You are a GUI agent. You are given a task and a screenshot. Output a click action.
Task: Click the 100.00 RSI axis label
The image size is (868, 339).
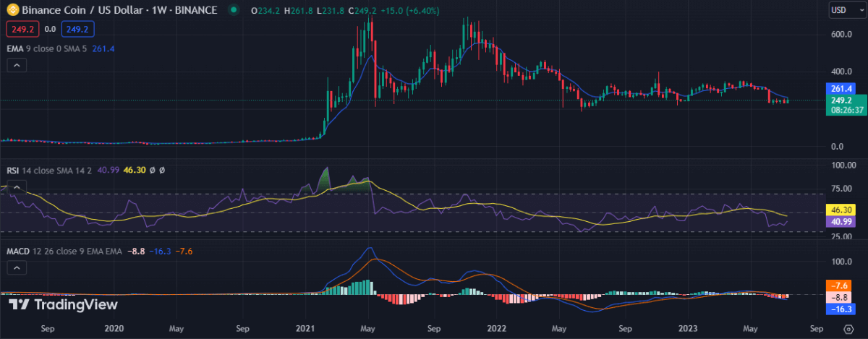(x=842, y=165)
